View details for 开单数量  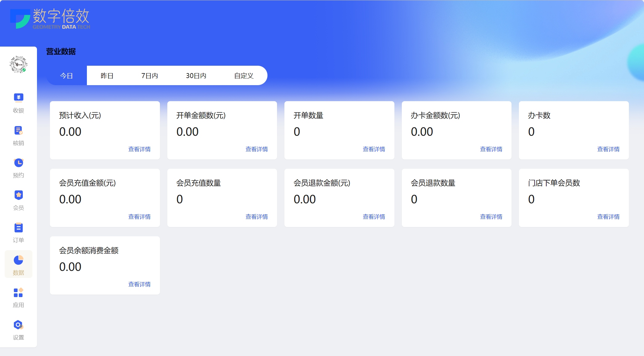coord(374,149)
